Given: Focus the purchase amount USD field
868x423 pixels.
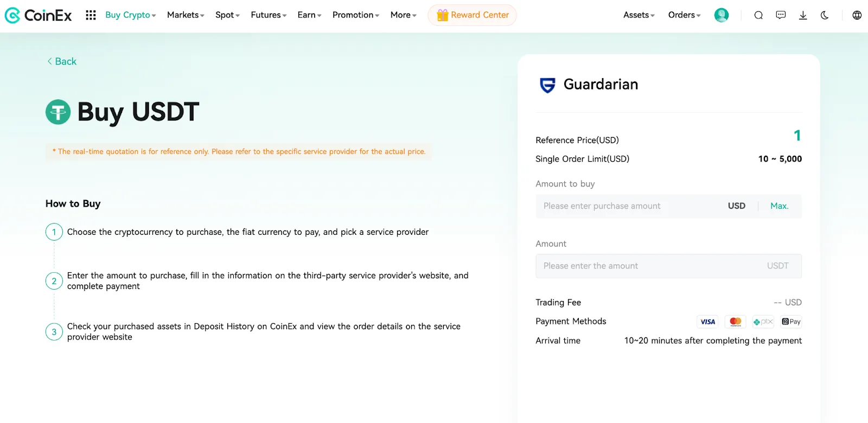Looking at the screenshot, I should [668, 206].
